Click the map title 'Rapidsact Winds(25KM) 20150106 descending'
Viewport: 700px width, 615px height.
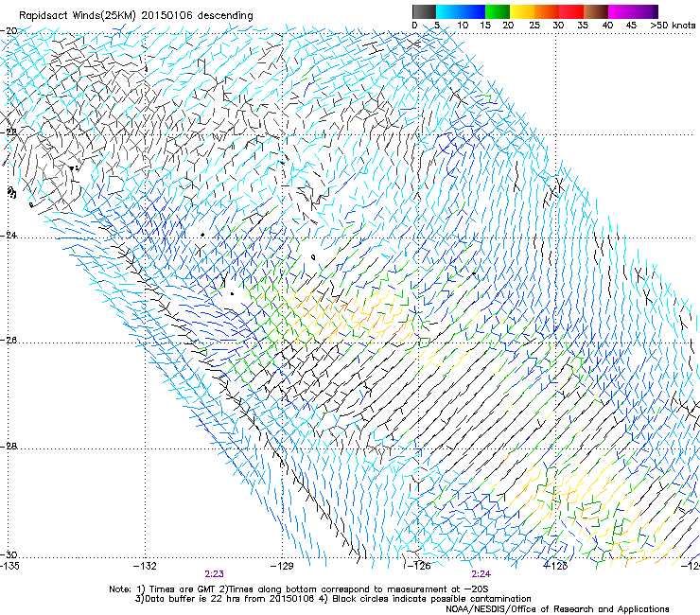tap(135, 16)
